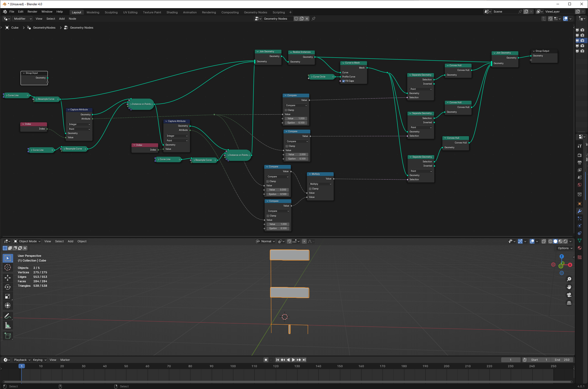This screenshot has height=389, width=588.
Task: Click Epsilon 0.500 slider on top Compare node
Action: click(x=296, y=123)
